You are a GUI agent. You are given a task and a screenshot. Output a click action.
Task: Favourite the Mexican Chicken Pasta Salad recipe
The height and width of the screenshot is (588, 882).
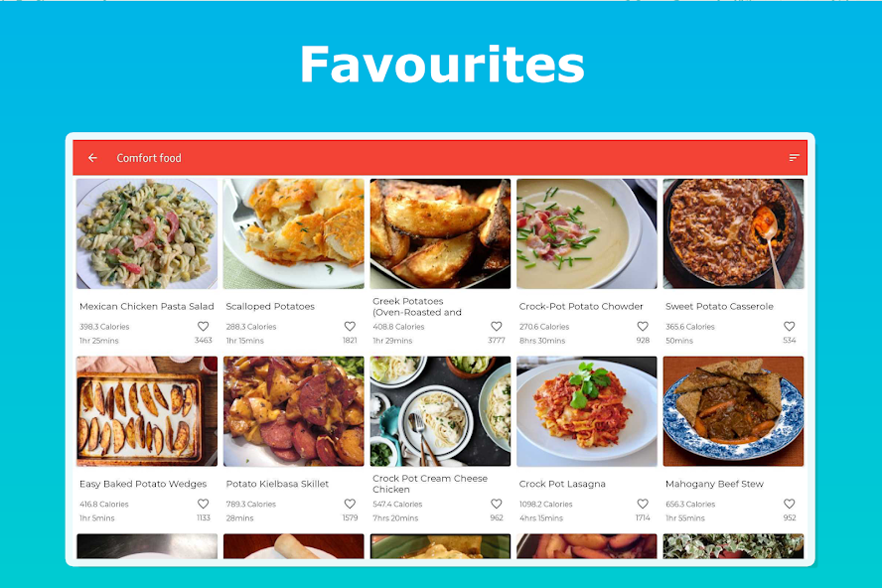203,327
